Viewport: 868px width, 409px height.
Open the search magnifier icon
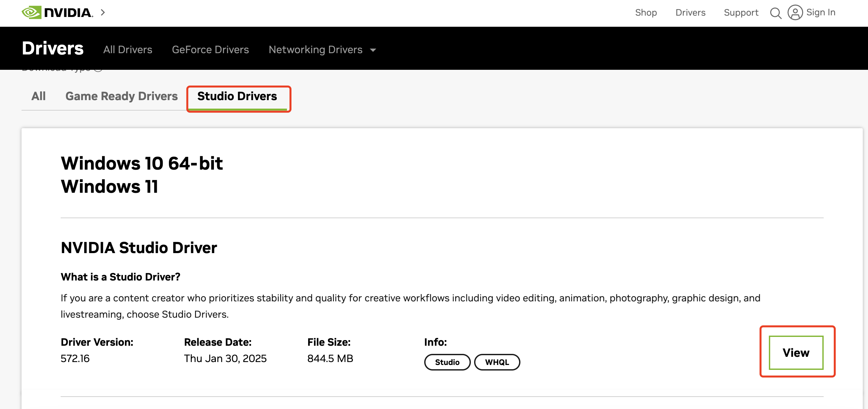(x=775, y=13)
